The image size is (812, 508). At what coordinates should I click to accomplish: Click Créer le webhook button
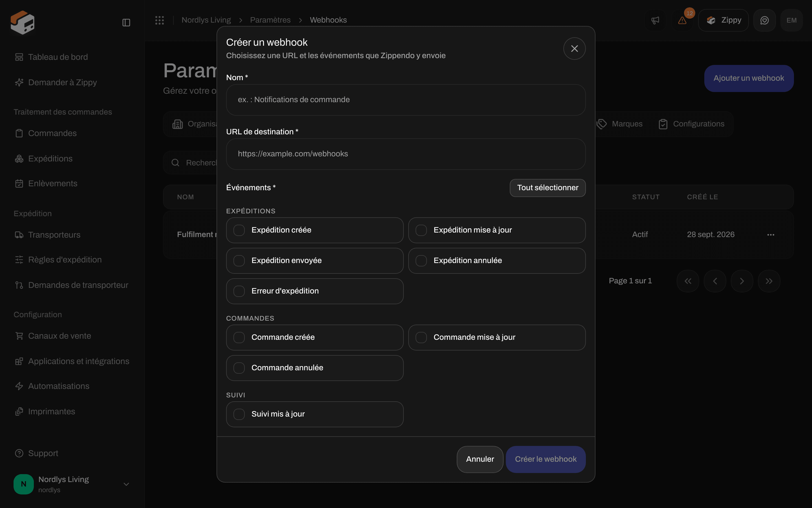click(x=546, y=459)
